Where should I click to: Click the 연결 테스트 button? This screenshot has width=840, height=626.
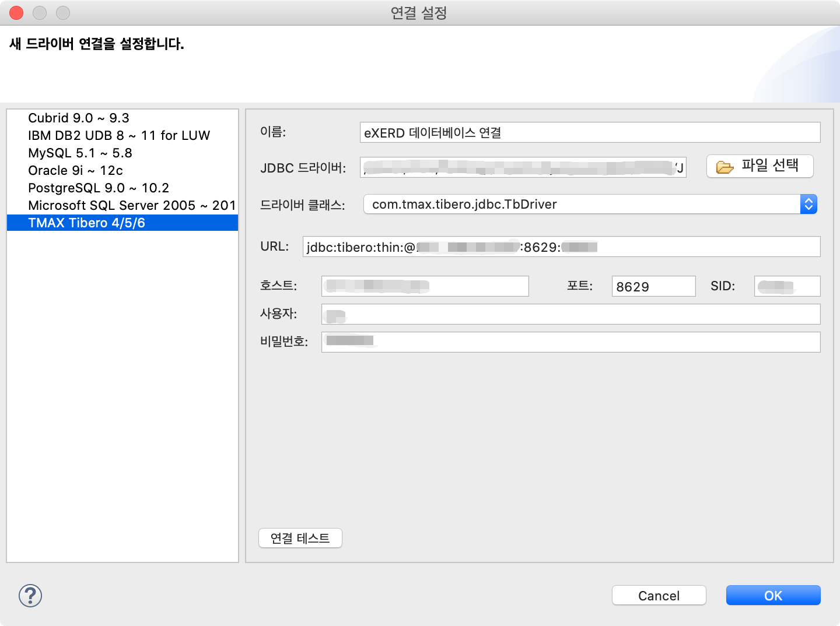[300, 538]
